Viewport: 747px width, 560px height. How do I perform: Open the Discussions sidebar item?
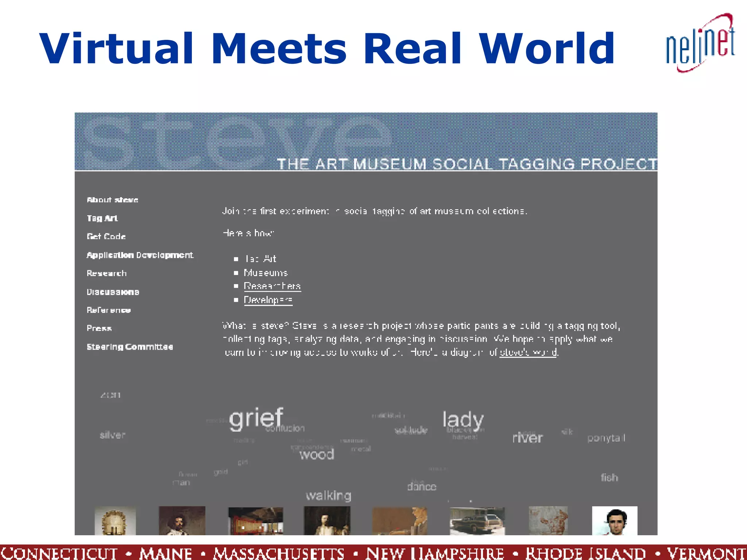click(x=113, y=292)
